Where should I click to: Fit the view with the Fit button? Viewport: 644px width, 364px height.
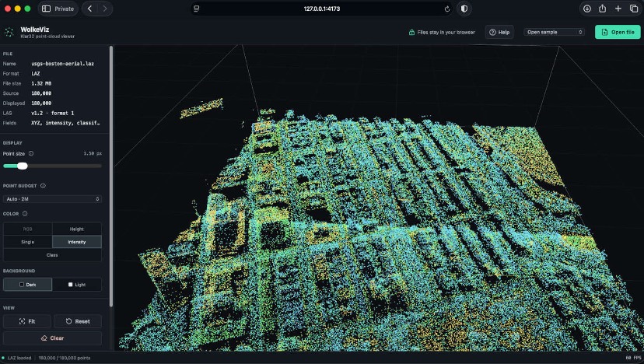coord(27,321)
